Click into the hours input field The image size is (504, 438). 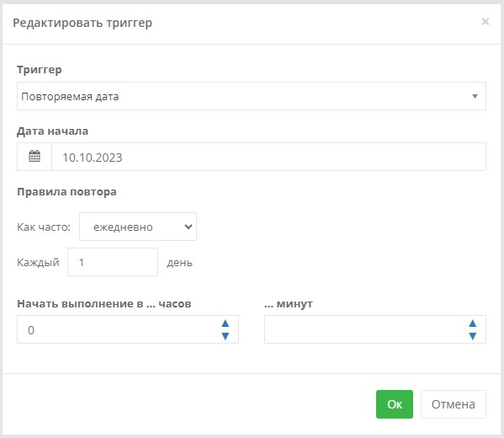128,329
